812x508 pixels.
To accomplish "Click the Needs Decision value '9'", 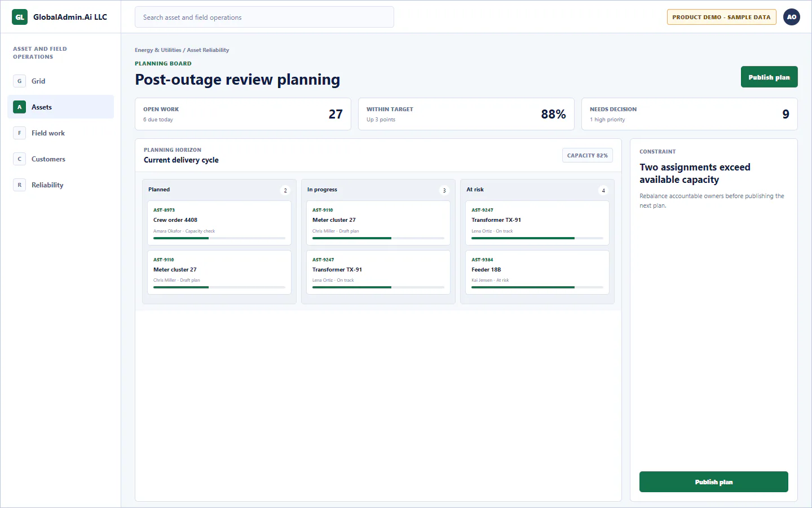I will 785,114.
